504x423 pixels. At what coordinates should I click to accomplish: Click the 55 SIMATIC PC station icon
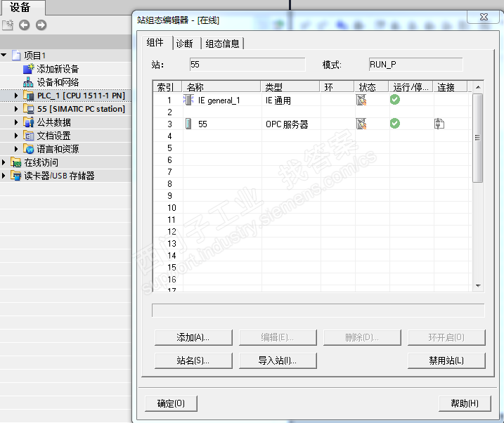[x=29, y=109]
